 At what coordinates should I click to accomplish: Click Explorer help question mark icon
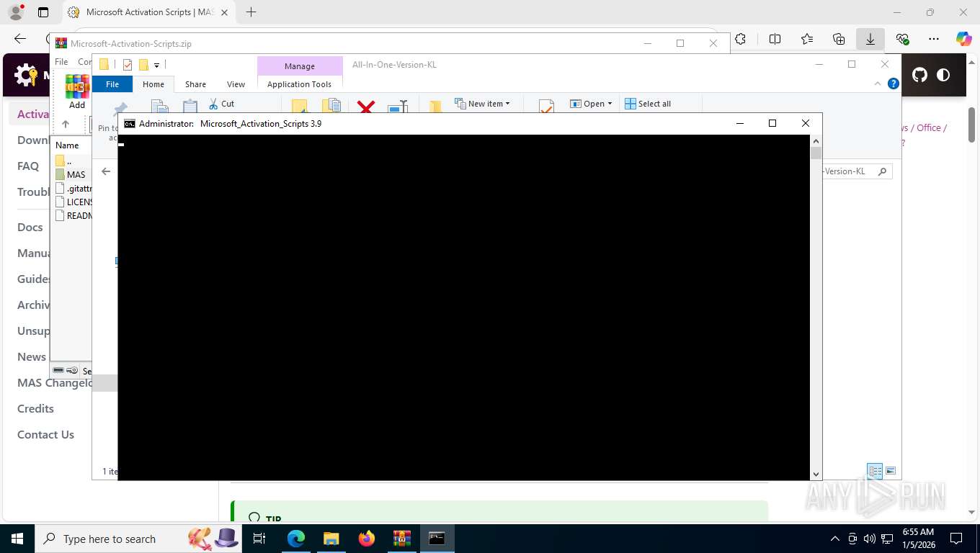tap(894, 84)
